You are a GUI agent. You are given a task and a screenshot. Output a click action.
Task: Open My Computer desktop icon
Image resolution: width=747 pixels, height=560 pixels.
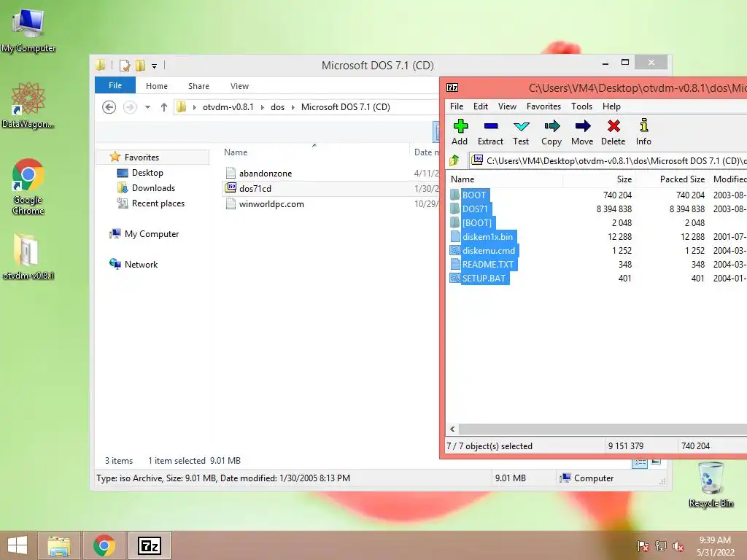tap(28, 31)
